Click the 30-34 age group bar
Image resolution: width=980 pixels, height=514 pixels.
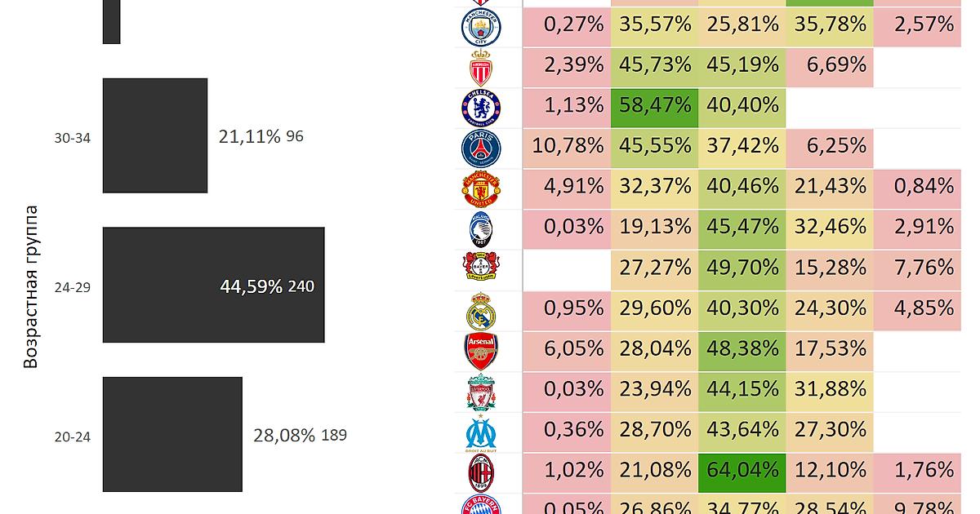click(x=155, y=135)
